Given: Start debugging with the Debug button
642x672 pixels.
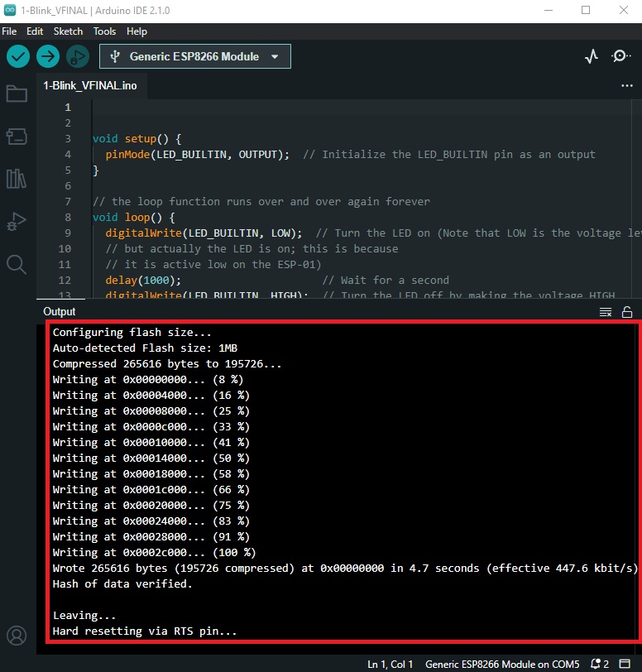Looking at the screenshot, I should click(78, 56).
